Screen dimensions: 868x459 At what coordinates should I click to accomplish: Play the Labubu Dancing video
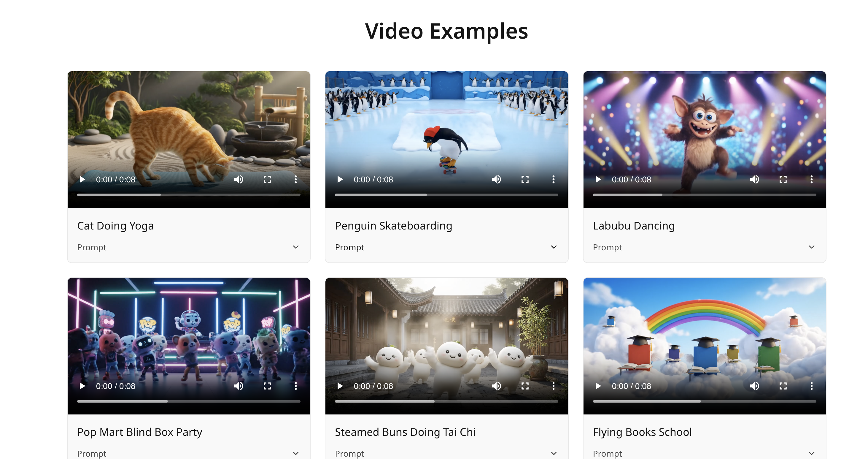[598, 179]
